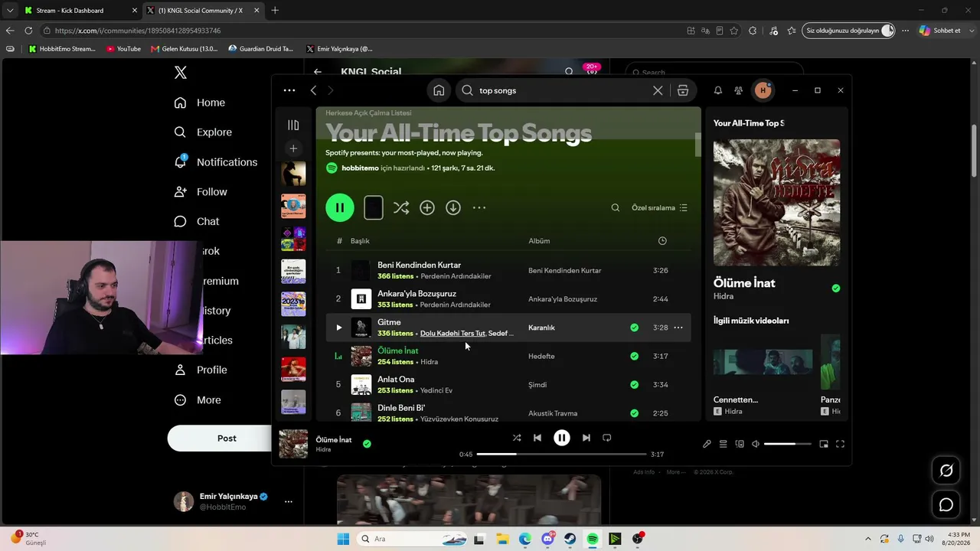Screen dimensions: 980x551
Task: Open Cennetten music video thumbnail
Action: coord(763,363)
